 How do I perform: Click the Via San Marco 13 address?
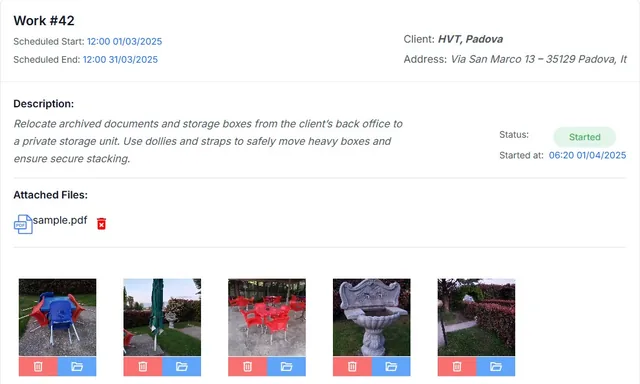click(x=539, y=59)
